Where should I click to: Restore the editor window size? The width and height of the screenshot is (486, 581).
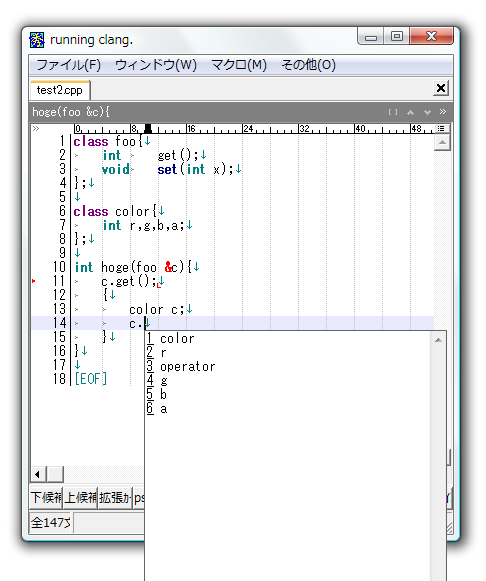pos(397,36)
